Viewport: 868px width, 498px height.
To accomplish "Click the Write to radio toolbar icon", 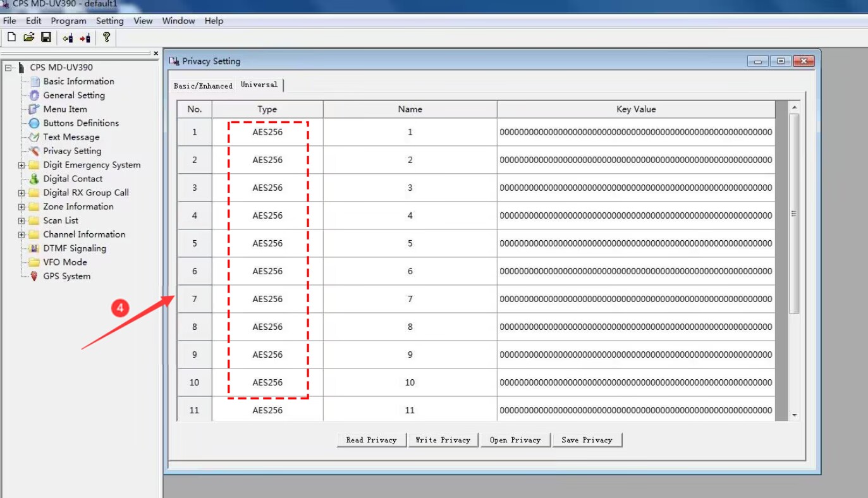I will tap(85, 39).
